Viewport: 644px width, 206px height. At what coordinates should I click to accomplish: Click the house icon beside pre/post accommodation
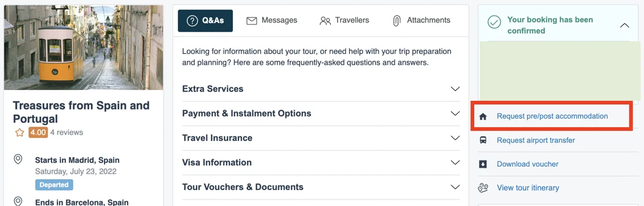(x=483, y=117)
